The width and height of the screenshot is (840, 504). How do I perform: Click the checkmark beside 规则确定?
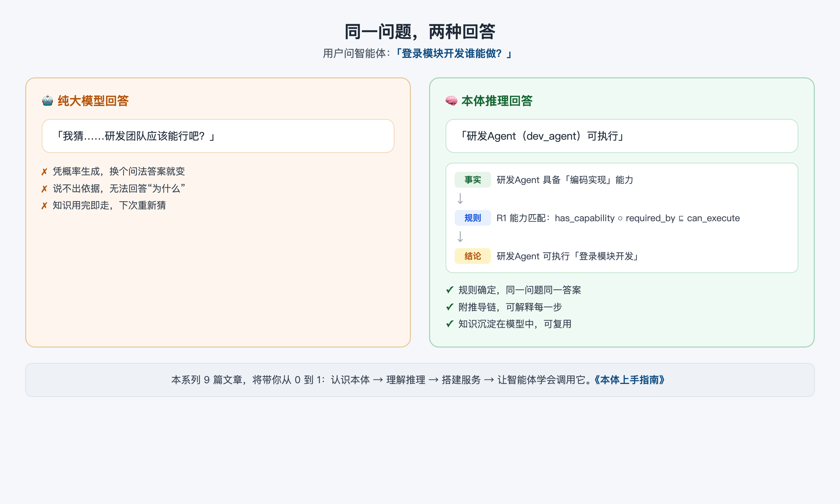point(450,290)
